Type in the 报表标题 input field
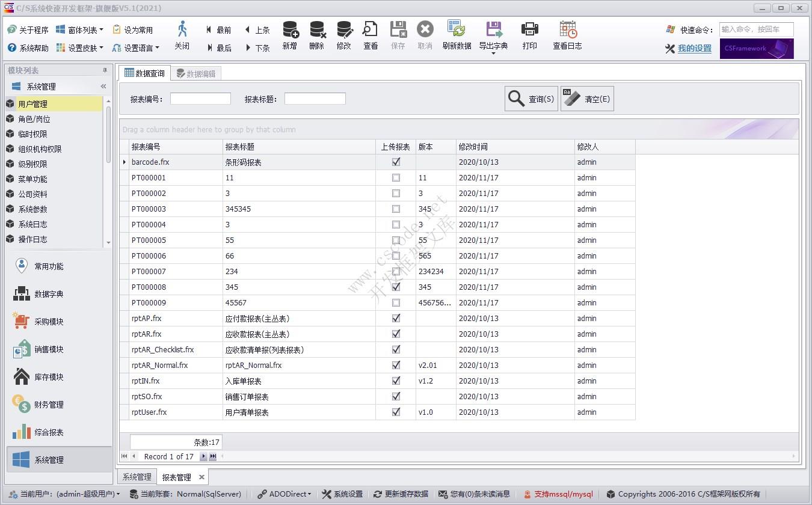This screenshot has width=812, height=505. click(x=315, y=99)
